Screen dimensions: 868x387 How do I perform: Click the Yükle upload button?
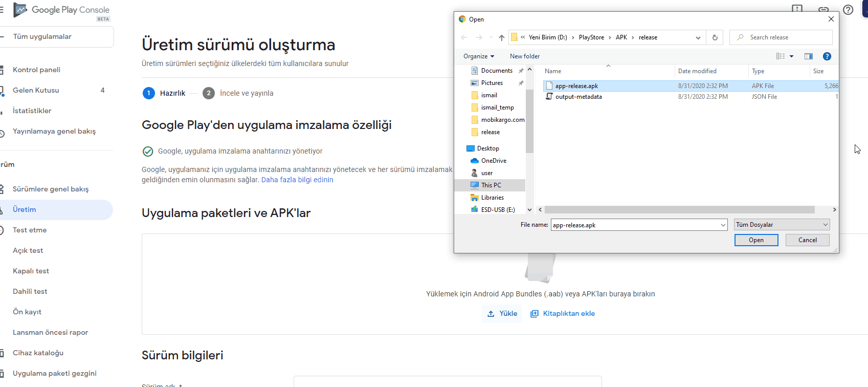502,313
